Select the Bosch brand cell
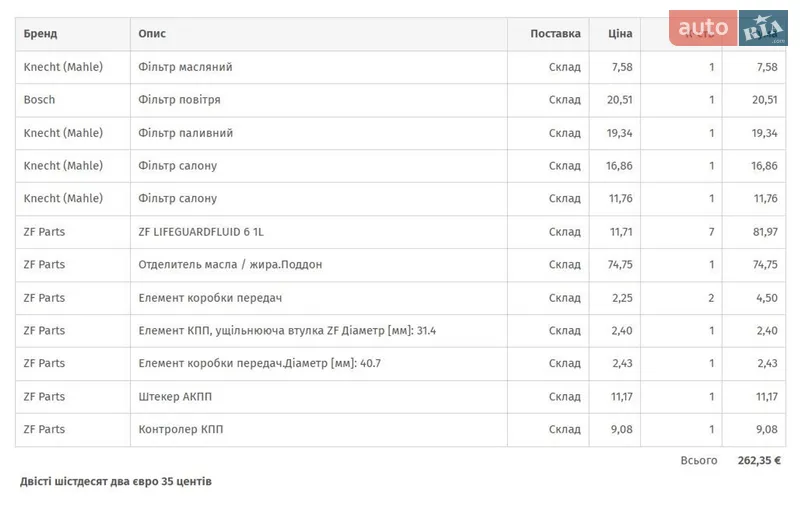The image size is (800, 516). click(40, 100)
